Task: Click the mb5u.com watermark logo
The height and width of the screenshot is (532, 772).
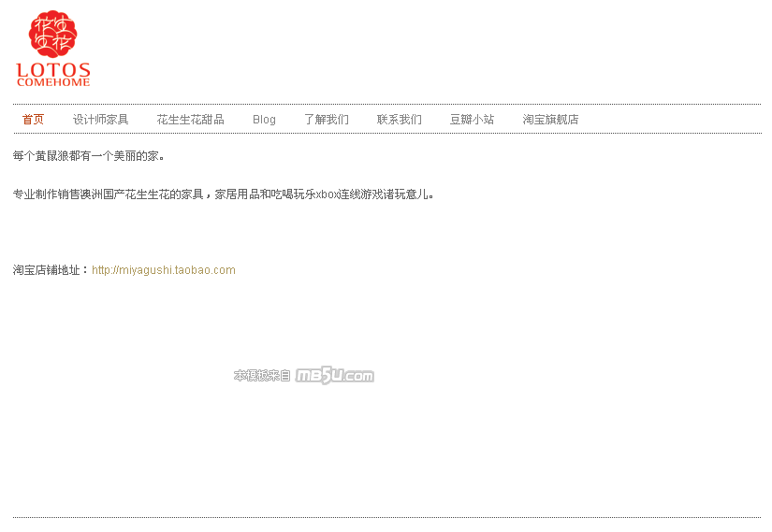Action: click(x=335, y=376)
